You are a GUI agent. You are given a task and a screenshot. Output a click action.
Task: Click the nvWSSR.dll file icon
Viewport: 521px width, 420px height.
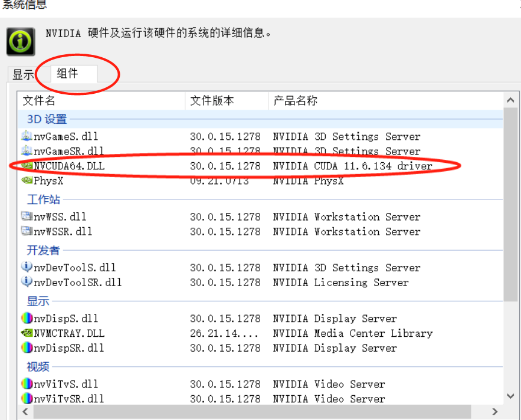point(27,231)
